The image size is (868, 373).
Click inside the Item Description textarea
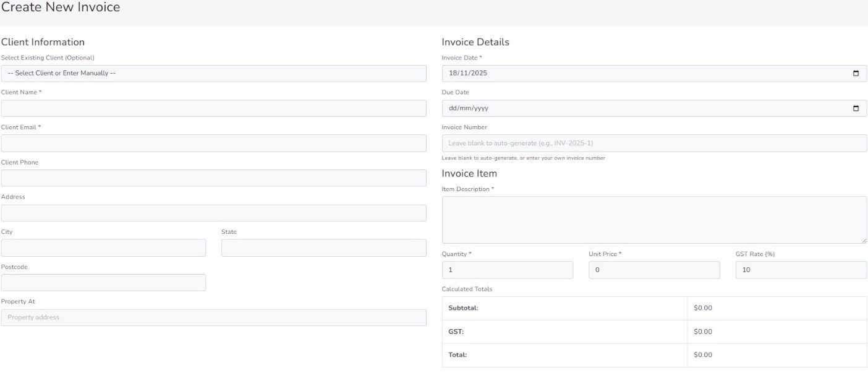[x=654, y=220]
